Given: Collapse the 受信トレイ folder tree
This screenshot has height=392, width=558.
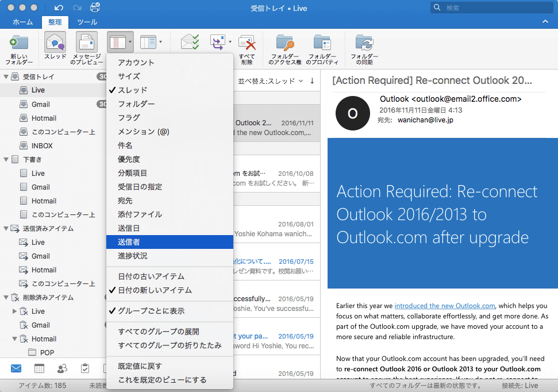Looking at the screenshot, I should 6,76.
